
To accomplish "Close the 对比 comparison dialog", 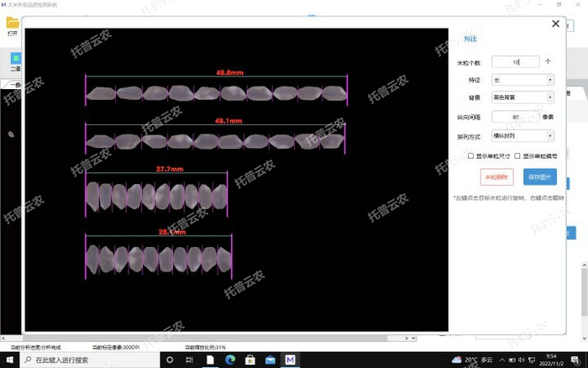I will 555,24.
